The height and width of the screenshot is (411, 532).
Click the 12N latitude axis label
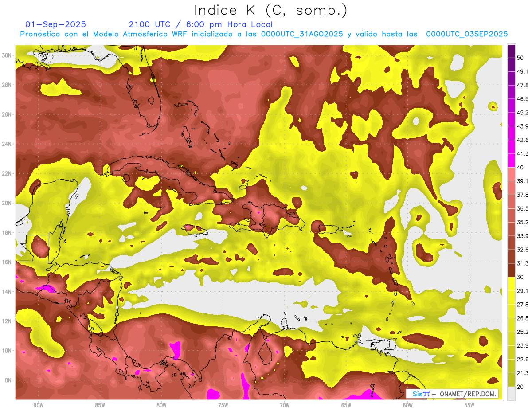point(7,321)
